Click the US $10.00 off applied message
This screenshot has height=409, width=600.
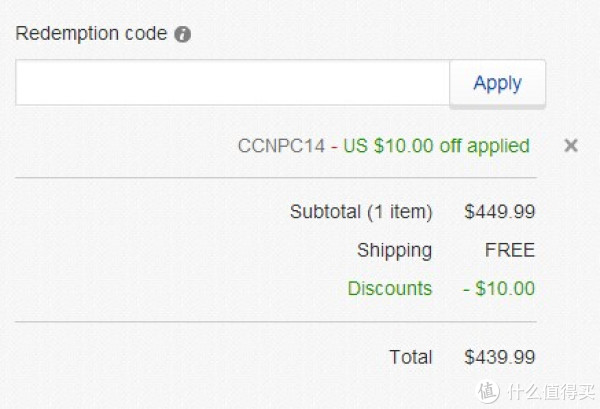[x=437, y=146]
